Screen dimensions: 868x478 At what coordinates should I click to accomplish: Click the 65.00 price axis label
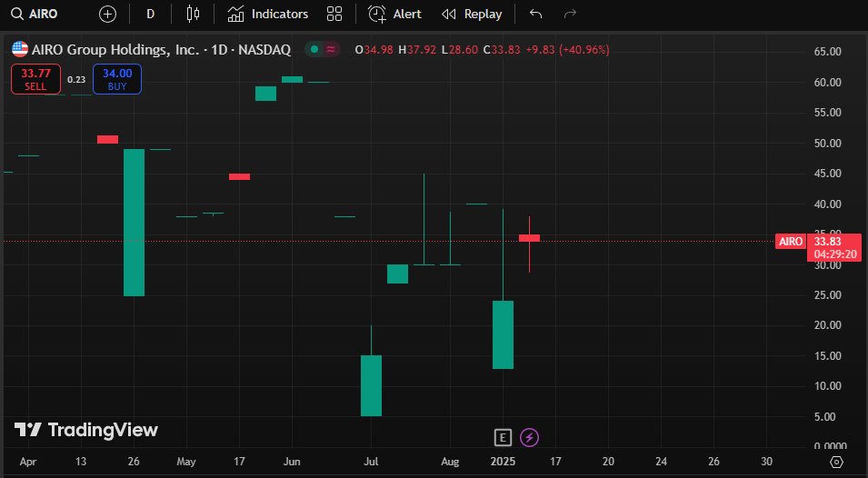pos(828,52)
